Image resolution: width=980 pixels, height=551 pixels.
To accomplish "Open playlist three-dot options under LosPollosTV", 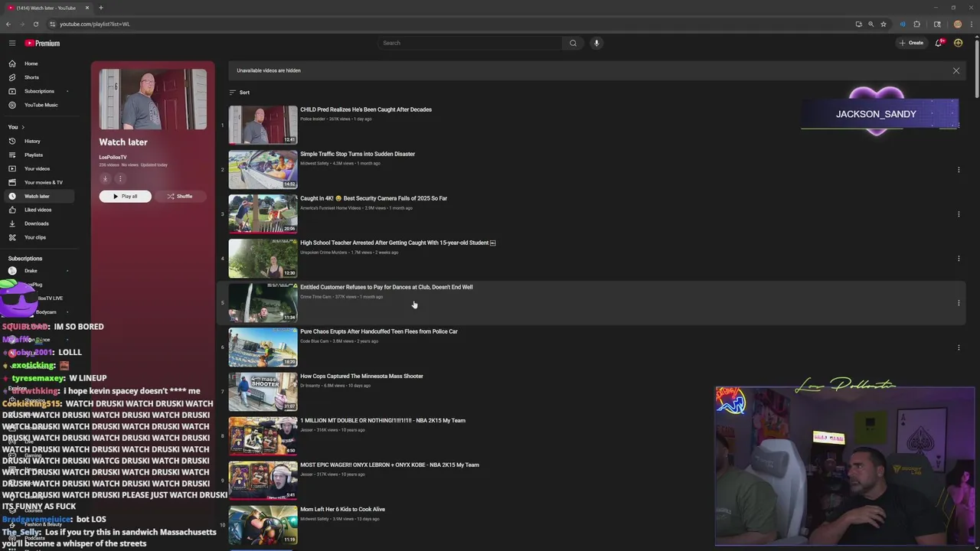I will [120, 178].
